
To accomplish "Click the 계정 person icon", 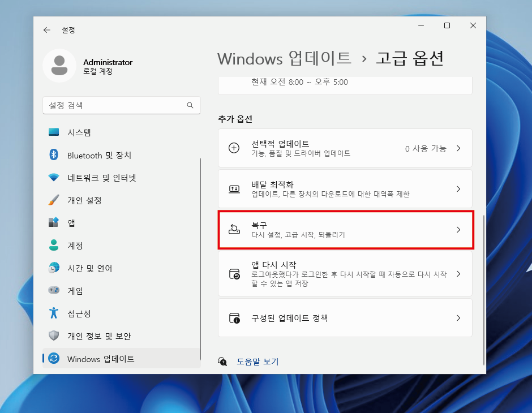I will point(54,245).
